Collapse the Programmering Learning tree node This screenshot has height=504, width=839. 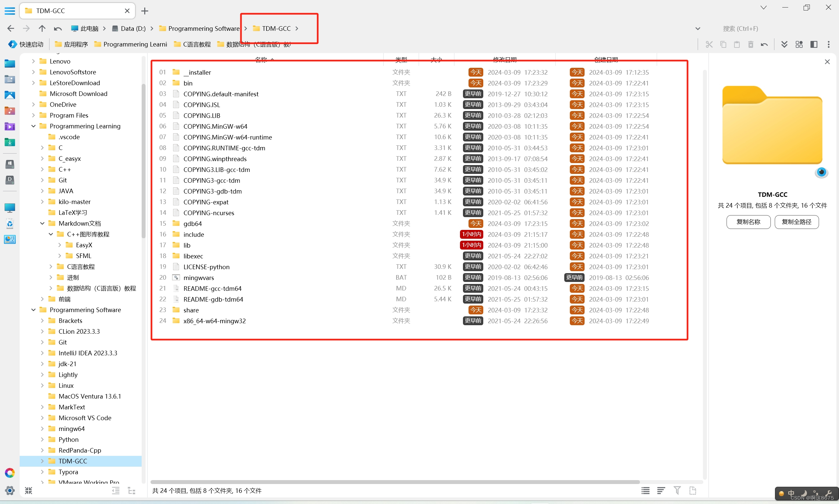coord(33,126)
